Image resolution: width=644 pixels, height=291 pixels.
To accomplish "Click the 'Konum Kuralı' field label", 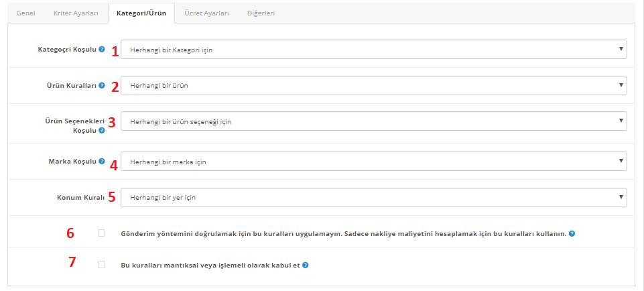I will [x=80, y=198].
